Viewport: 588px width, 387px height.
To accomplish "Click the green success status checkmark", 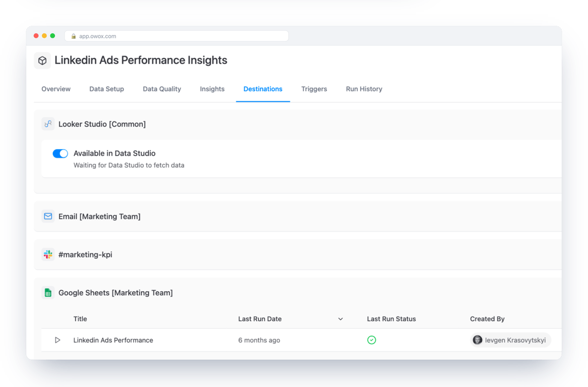I will (x=371, y=340).
